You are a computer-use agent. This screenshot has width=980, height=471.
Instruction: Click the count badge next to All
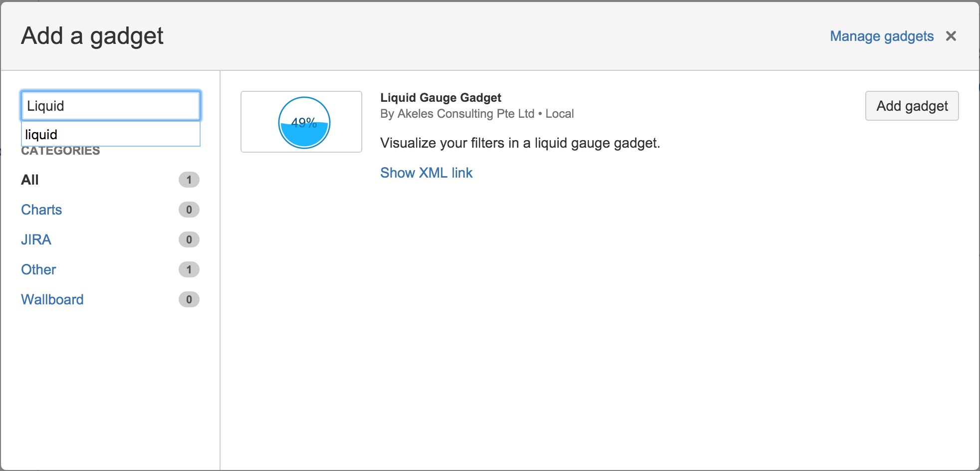(x=189, y=180)
